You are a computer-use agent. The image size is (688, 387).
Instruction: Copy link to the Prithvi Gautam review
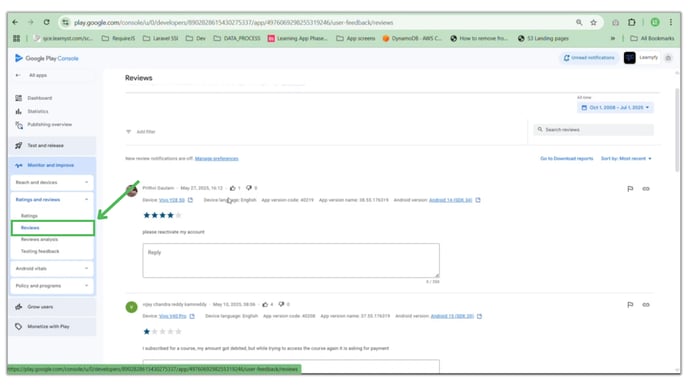(x=646, y=189)
